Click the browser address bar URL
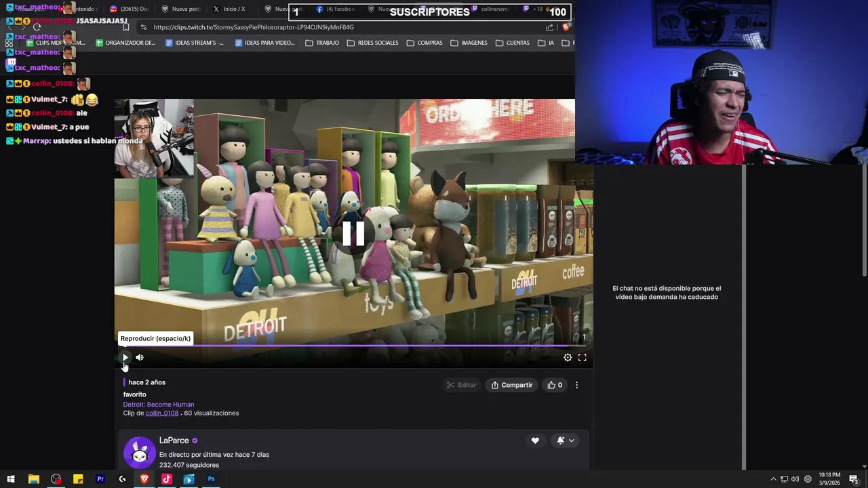This screenshot has height=488, width=868. (x=254, y=27)
